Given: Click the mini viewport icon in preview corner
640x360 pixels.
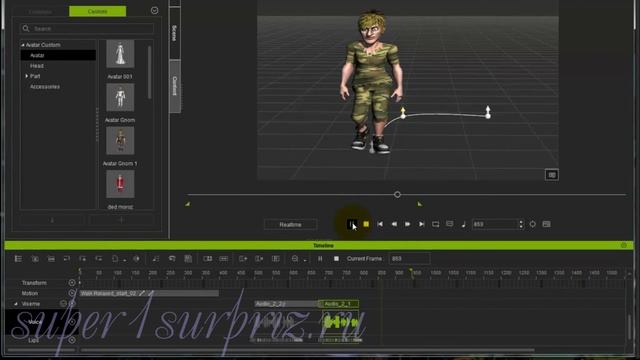Looking at the screenshot, I should coord(552,175).
